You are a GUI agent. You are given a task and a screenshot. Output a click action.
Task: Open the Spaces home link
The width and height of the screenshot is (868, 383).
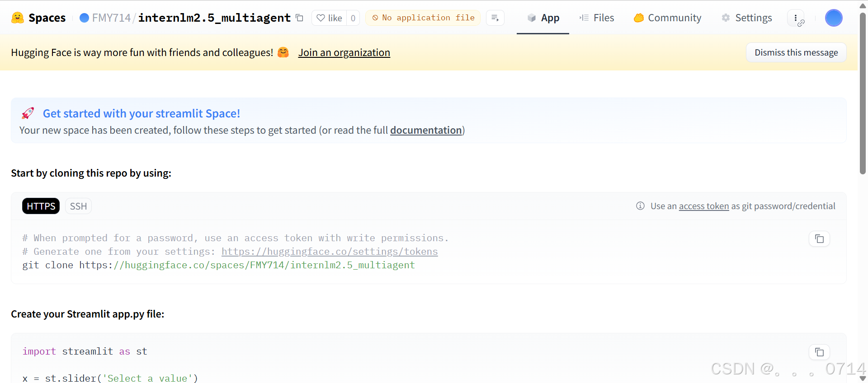point(47,18)
